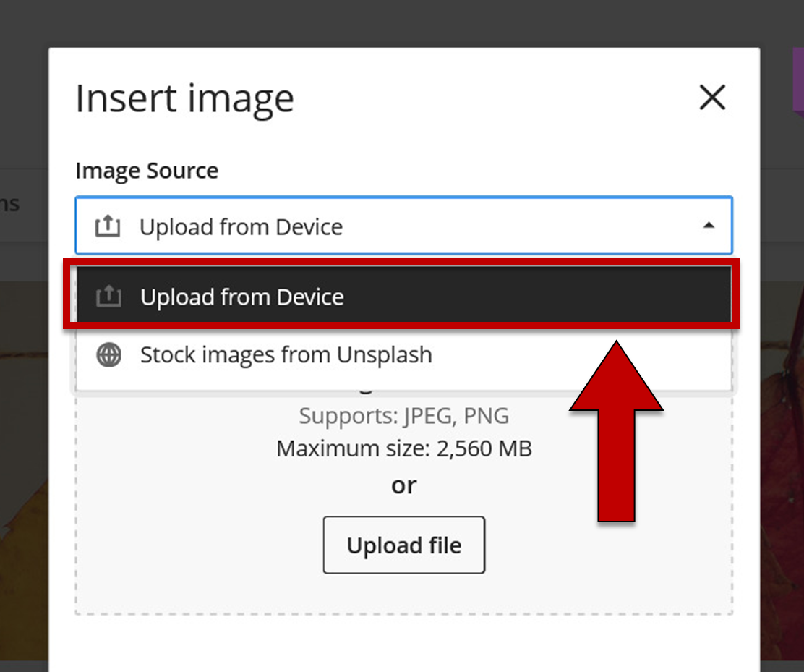This screenshot has height=672, width=804.
Task: Click the red annotation arrow
Action: click(616, 431)
